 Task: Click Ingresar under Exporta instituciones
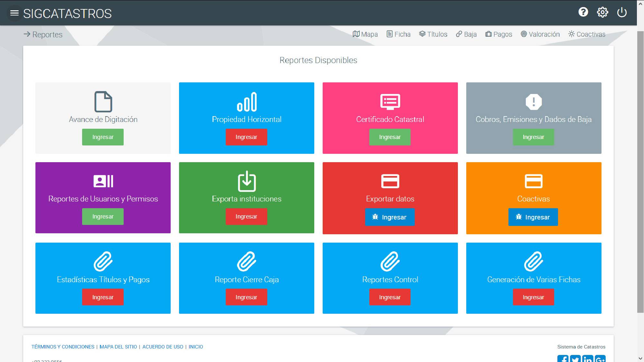click(x=246, y=217)
